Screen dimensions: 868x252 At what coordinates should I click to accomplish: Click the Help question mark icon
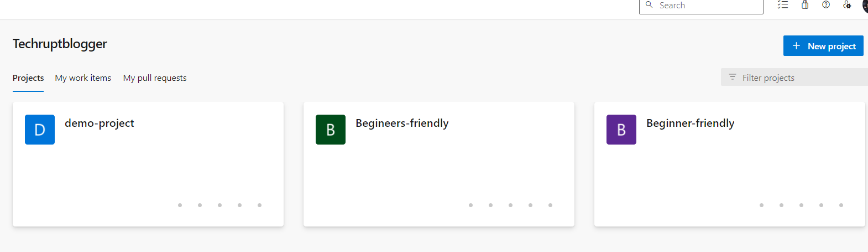(826, 5)
